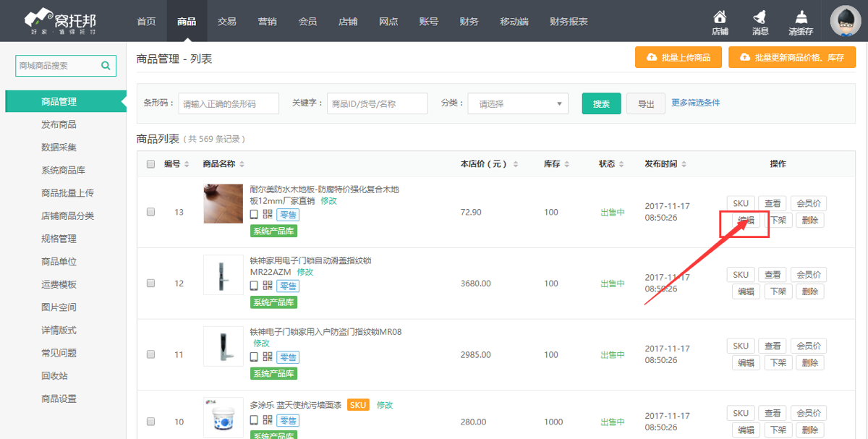Click the QR code icon for product 13
Screen dimensions: 868x439
point(268,214)
